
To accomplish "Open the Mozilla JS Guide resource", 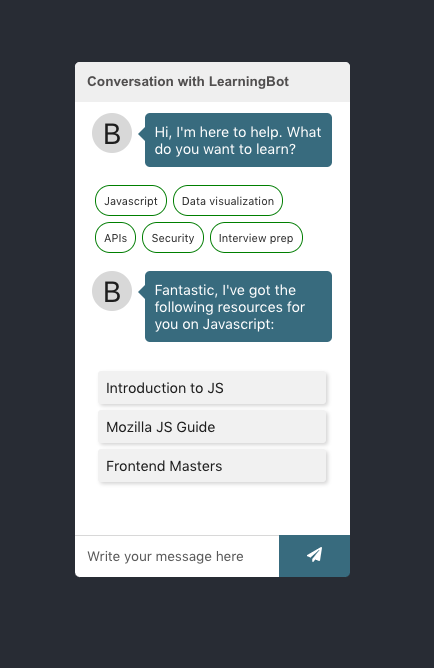I will coord(212,427).
